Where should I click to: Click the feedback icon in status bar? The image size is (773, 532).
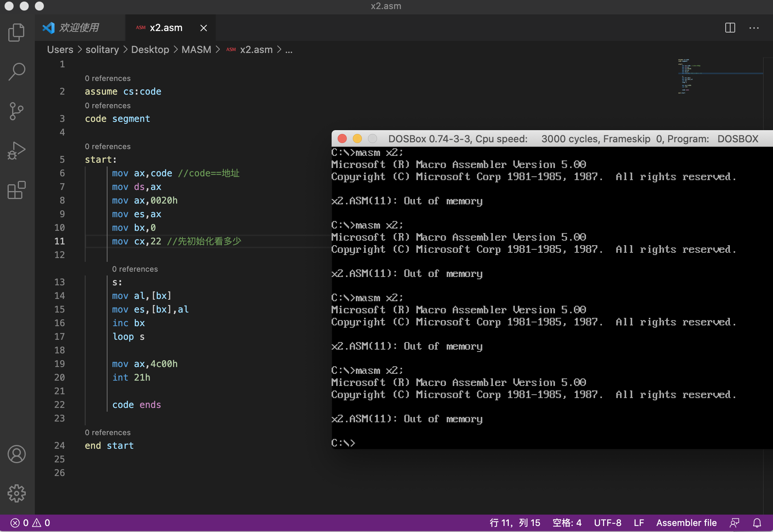[x=734, y=523]
